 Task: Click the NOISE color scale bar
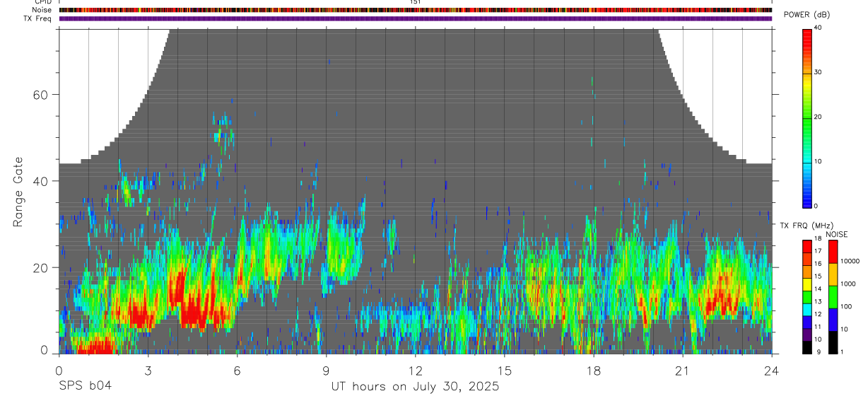[x=833, y=296]
